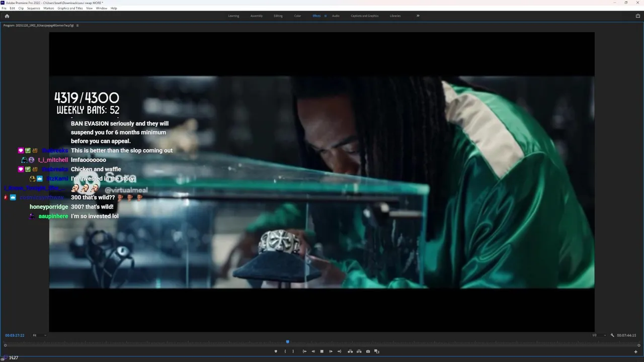Click the Premiere Pro application icon
644x362 pixels.
coord(3,3)
